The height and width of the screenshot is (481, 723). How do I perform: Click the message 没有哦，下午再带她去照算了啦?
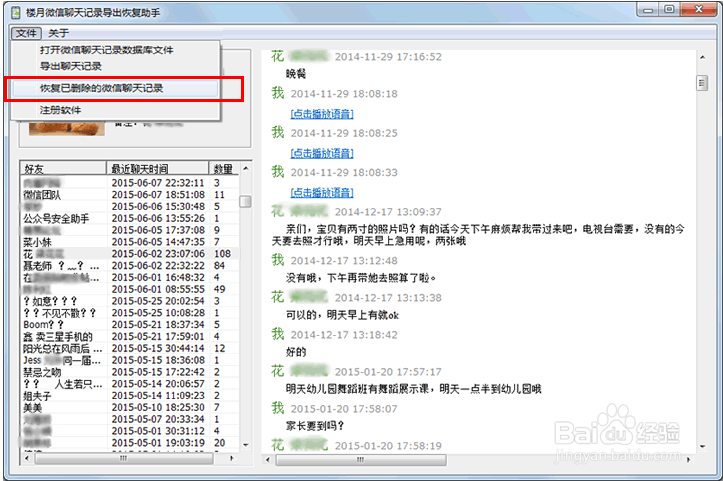(x=361, y=278)
